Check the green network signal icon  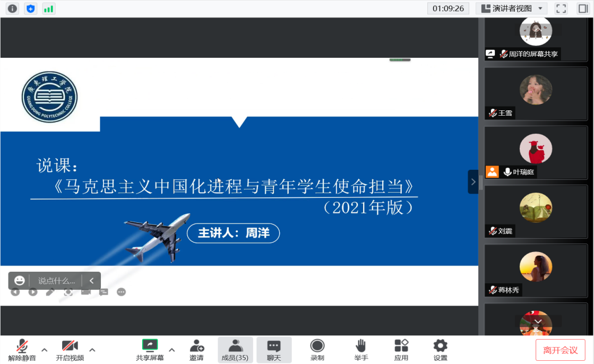pos(48,8)
